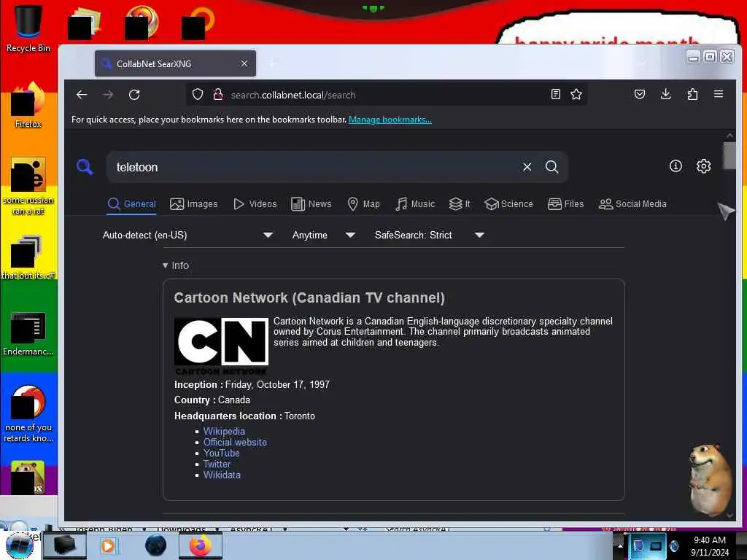This screenshot has width=747, height=560.
Task: Switch to the It category
Action: [x=460, y=204]
